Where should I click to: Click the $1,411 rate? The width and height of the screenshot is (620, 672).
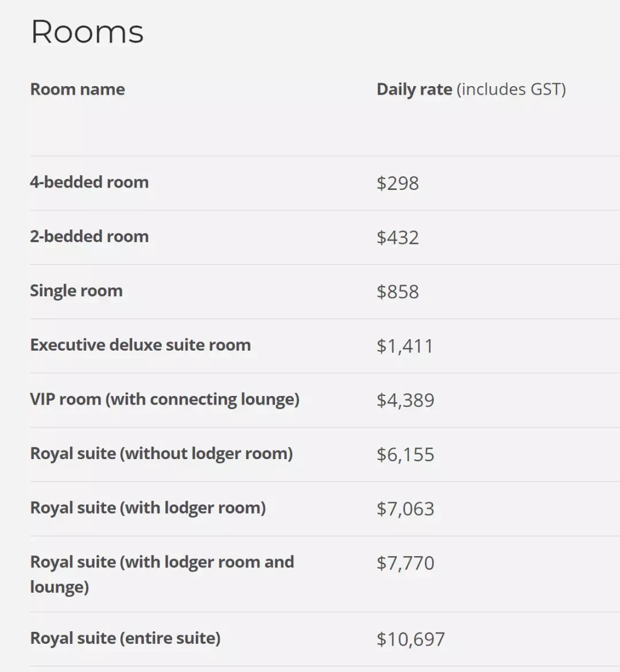click(405, 346)
